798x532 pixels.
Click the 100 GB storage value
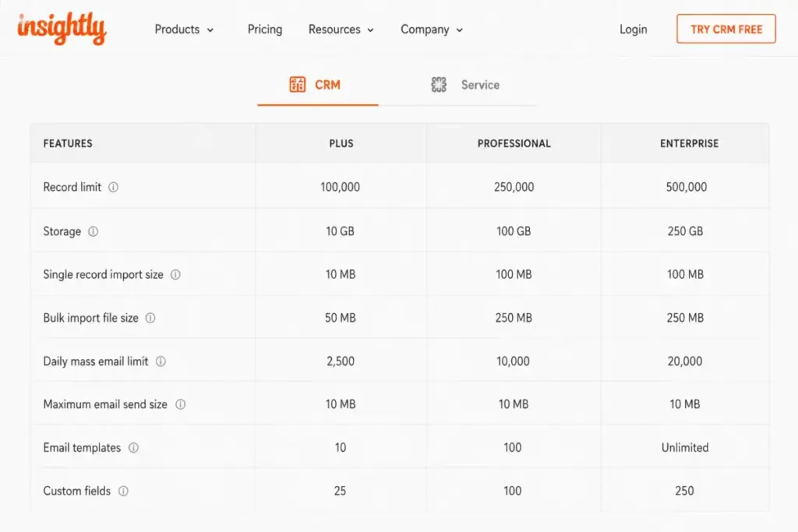click(514, 231)
